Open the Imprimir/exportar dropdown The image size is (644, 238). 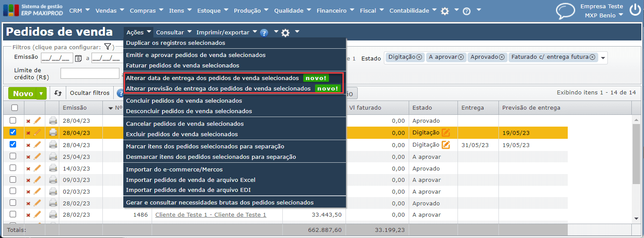(227, 32)
